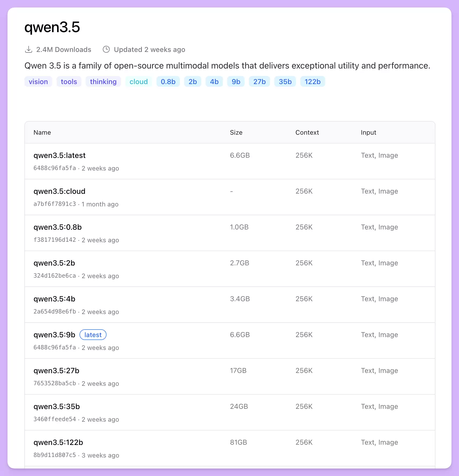Select the thinking tag

[103, 82]
